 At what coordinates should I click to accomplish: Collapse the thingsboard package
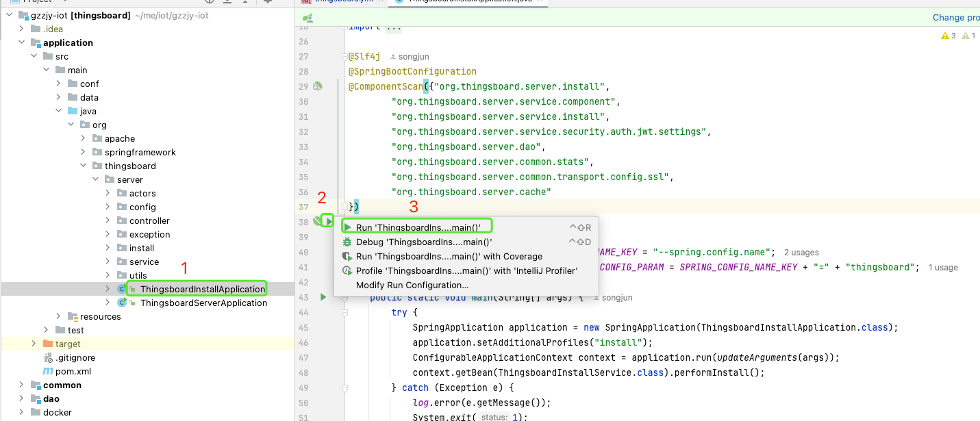coord(84,166)
